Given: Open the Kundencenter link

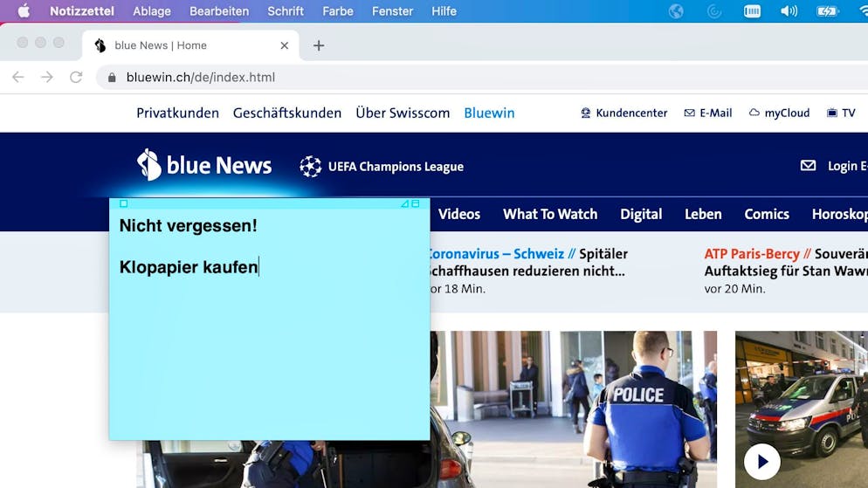Looking at the screenshot, I should pos(623,113).
